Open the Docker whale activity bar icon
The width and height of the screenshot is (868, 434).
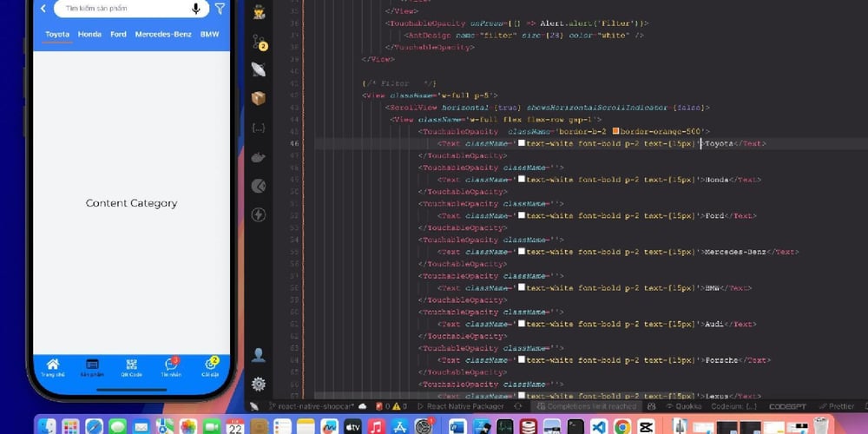tap(259, 157)
